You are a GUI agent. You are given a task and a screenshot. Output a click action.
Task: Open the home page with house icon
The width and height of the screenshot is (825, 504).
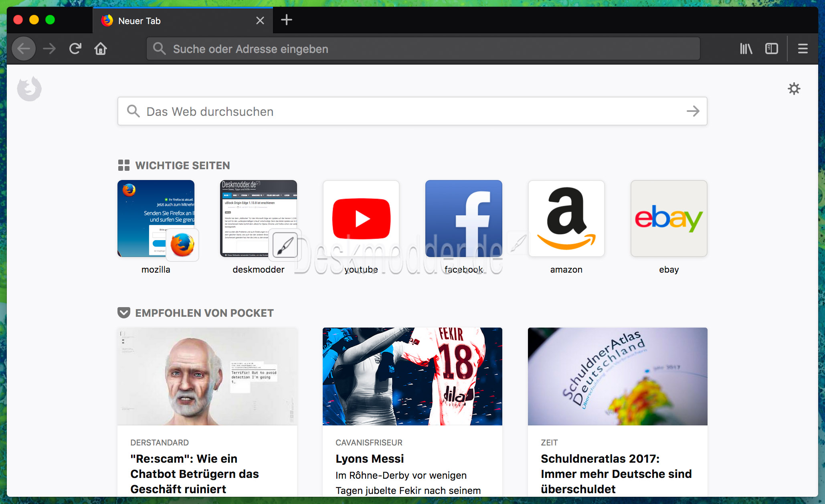[x=101, y=49]
